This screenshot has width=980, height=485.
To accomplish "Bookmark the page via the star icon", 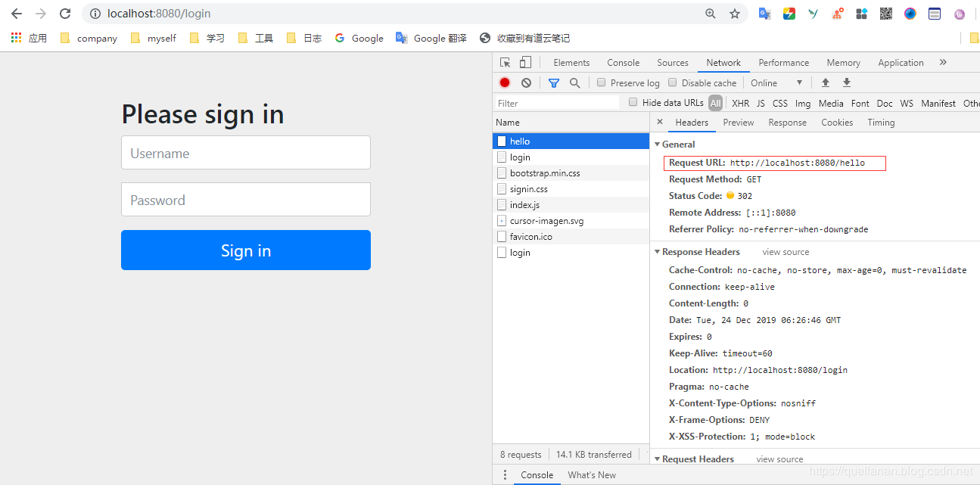I will click(x=735, y=13).
